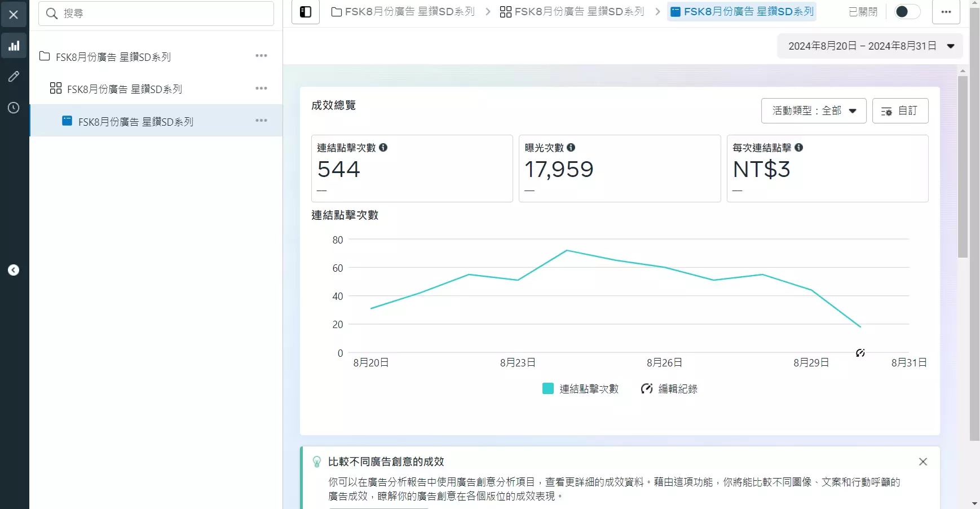Screen dimensions: 980x509
Task: Click the 編輯紀錄 icon in chart legend
Action: click(x=646, y=388)
